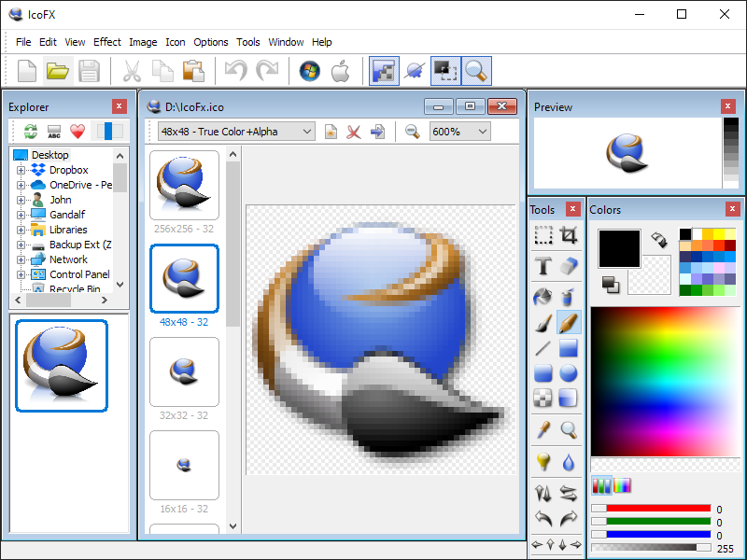Image resolution: width=747 pixels, height=560 pixels.
Task: Open the 600% zoom level dropdown
Action: [x=459, y=132]
